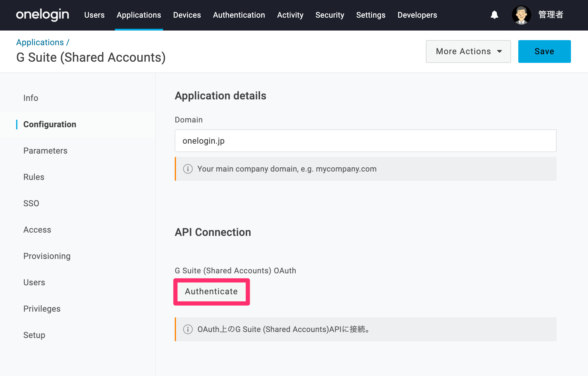The width and height of the screenshot is (588, 376).
Task: Switch to the Rules sidebar tab
Action: (x=34, y=177)
